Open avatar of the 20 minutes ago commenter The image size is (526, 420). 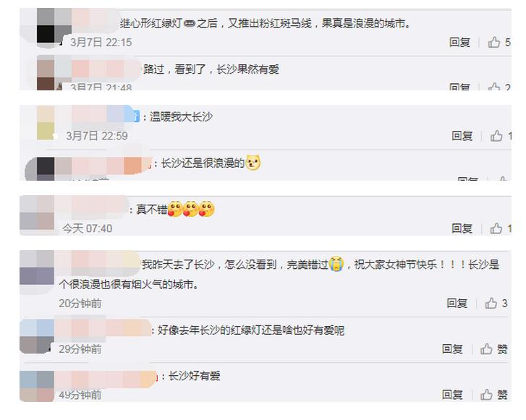[x=37, y=267]
